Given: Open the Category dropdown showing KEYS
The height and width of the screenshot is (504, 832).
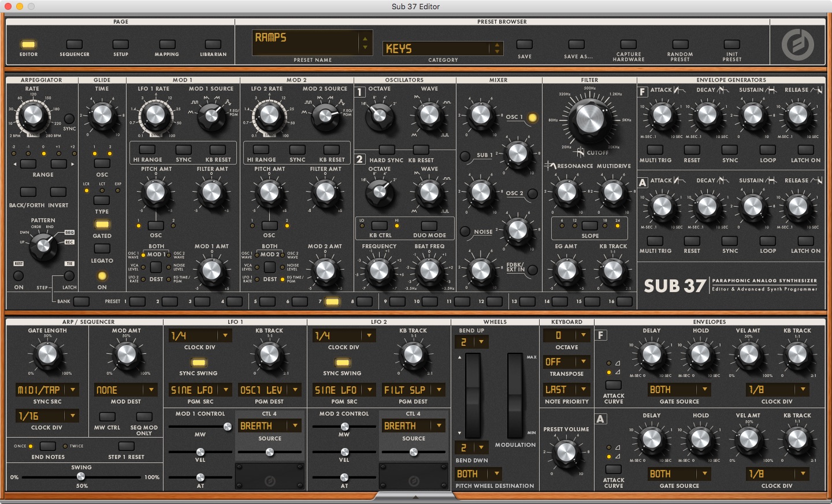Looking at the screenshot, I should pyautogui.click(x=443, y=48).
